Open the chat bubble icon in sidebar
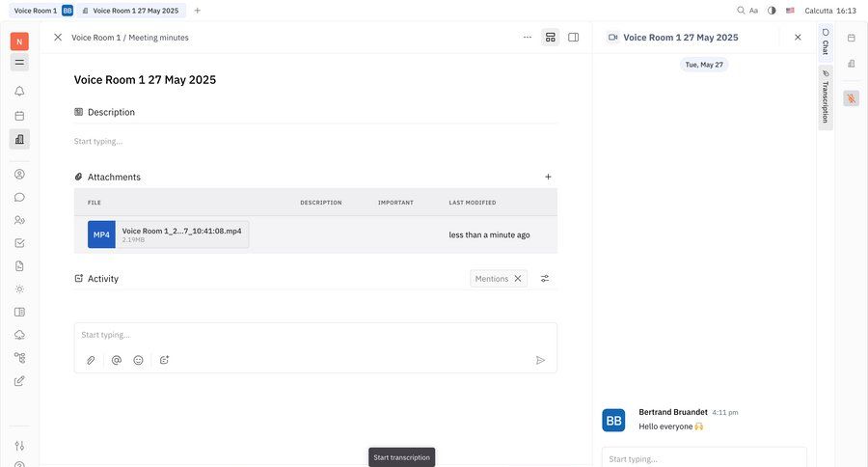The width and height of the screenshot is (868, 467). (x=19, y=197)
